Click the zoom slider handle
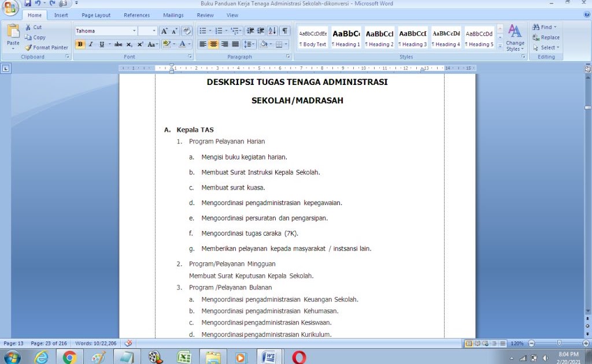The width and height of the screenshot is (592, 364). [559, 343]
